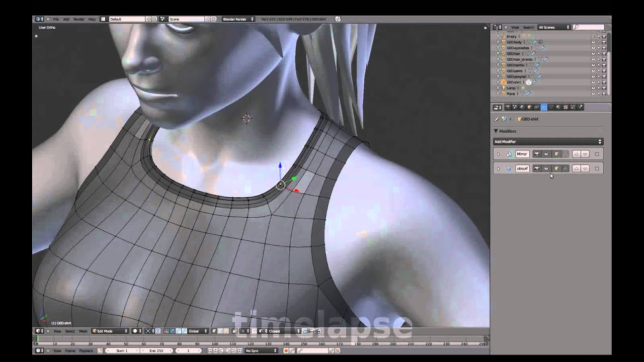The width and height of the screenshot is (644, 362).
Task: Jump to the timeline start frame
Action: coord(210,350)
